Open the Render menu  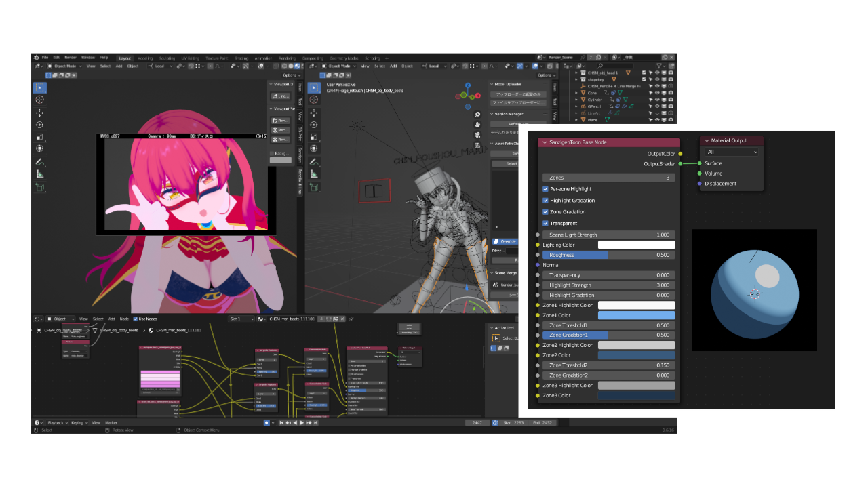[71, 58]
